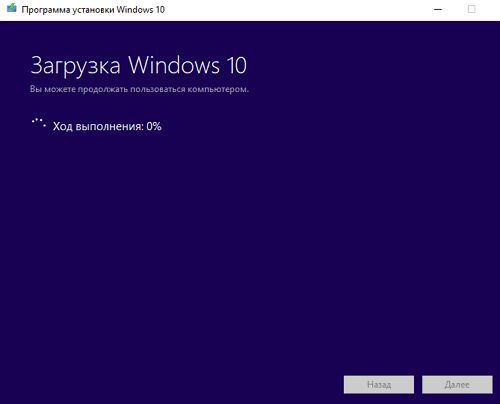Click 'Ход выполнения: 0%' progress text

point(107,126)
